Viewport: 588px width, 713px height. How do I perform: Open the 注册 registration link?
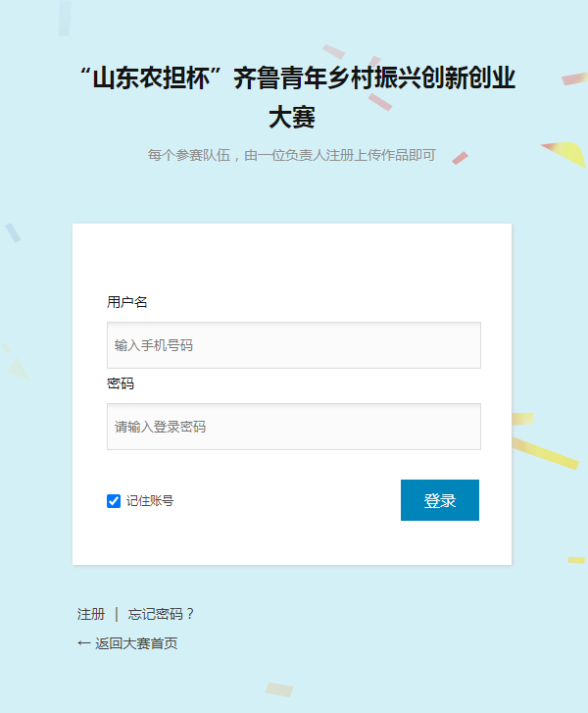pyautogui.click(x=91, y=614)
